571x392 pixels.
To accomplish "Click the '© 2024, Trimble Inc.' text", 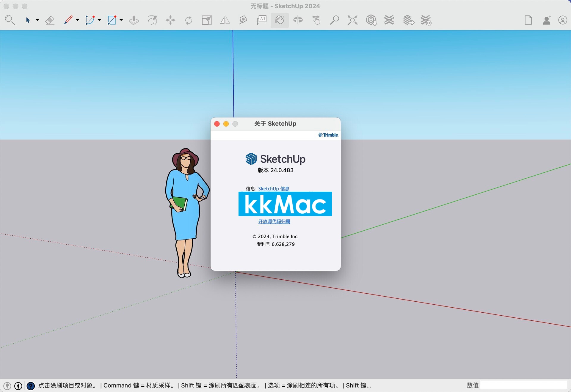I will pyautogui.click(x=275, y=236).
